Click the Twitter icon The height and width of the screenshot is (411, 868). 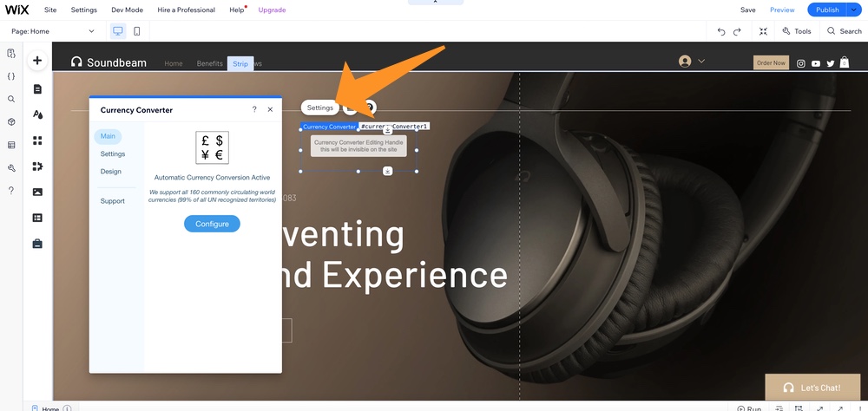(x=831, y=63)
